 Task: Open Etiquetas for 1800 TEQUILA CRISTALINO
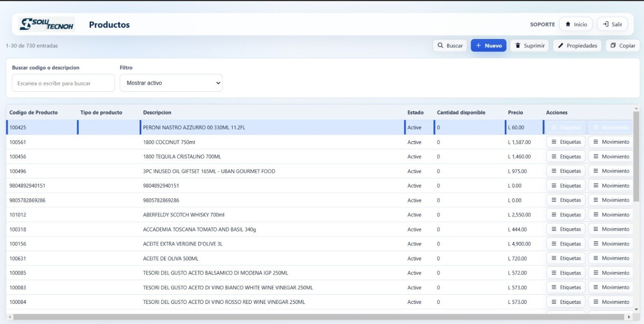coord(566,156)
